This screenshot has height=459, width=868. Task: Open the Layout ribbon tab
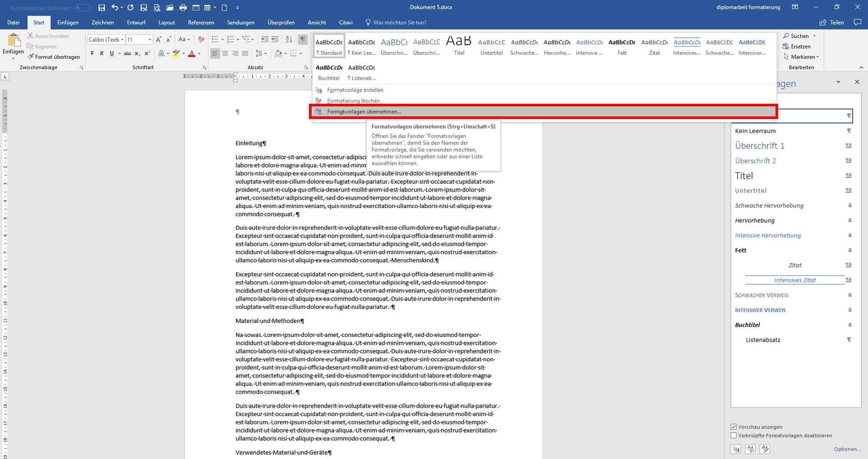[167, 23]
